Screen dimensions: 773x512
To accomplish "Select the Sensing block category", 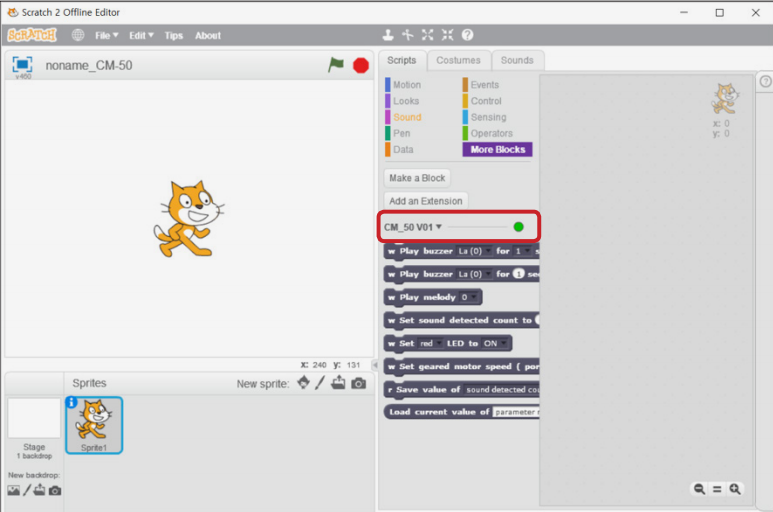I will [485, 117].
